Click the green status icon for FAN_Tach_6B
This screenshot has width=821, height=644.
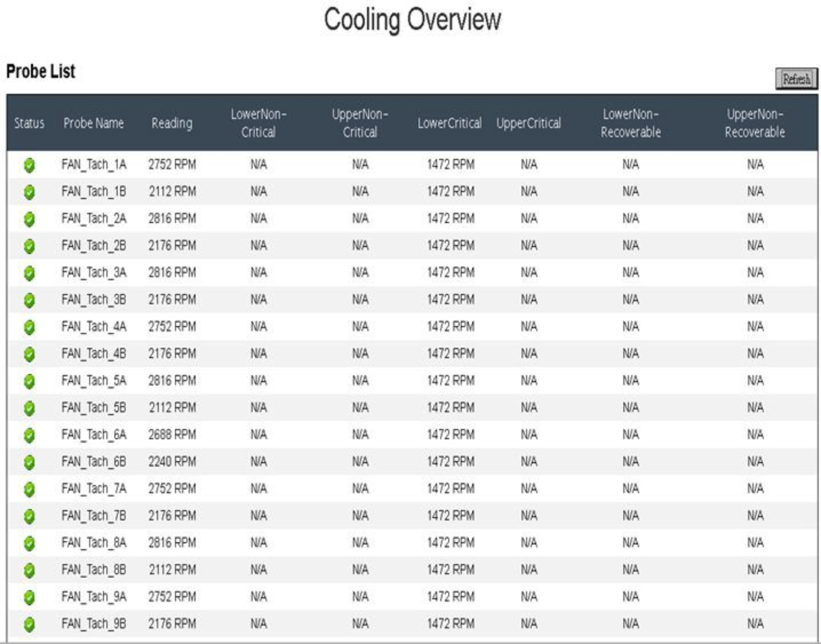[x=30, y=462]
